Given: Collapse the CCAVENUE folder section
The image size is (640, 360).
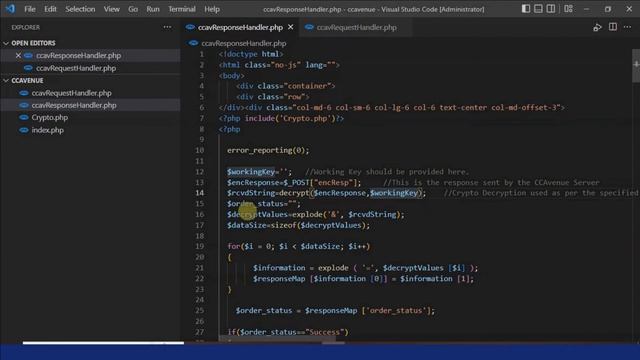Looking at the screenshot, I should click(6, 81).
